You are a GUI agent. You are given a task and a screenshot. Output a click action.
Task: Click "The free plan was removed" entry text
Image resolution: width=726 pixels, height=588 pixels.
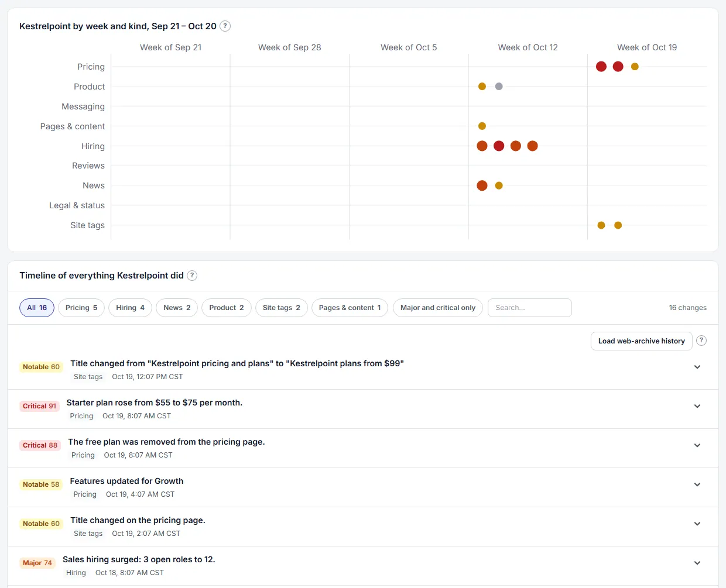tap(166, 442)
